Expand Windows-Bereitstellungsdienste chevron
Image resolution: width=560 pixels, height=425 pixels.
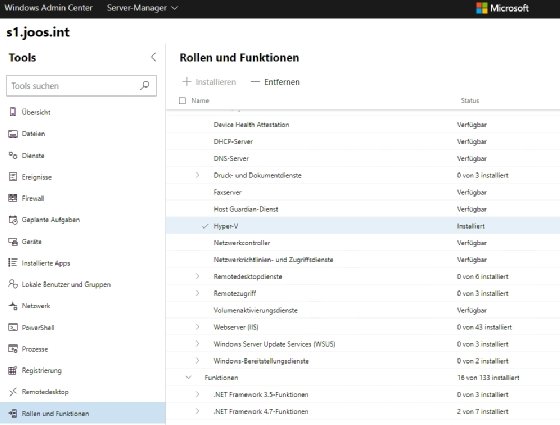[197, 361]
